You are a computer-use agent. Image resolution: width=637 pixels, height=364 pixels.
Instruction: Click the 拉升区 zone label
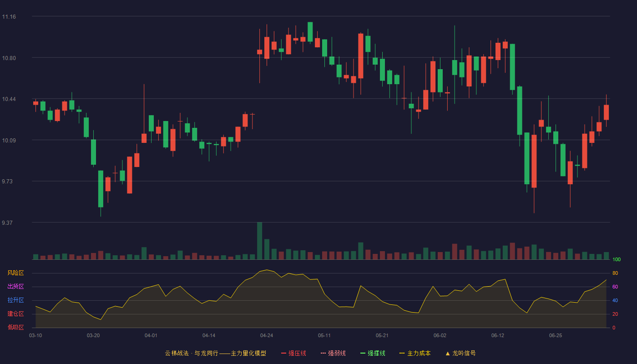(x=15, y=300)
